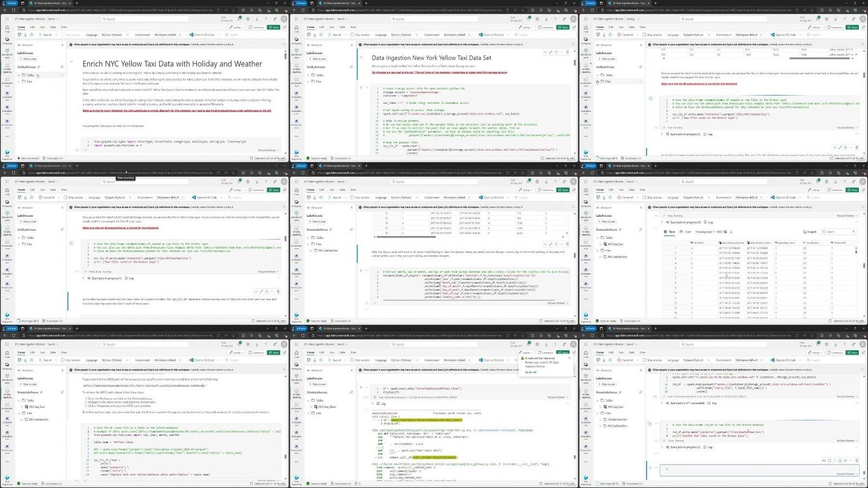Select the Table tab in data output
The height and width of the screenshot is (488, 868).
tap(670, 232)
